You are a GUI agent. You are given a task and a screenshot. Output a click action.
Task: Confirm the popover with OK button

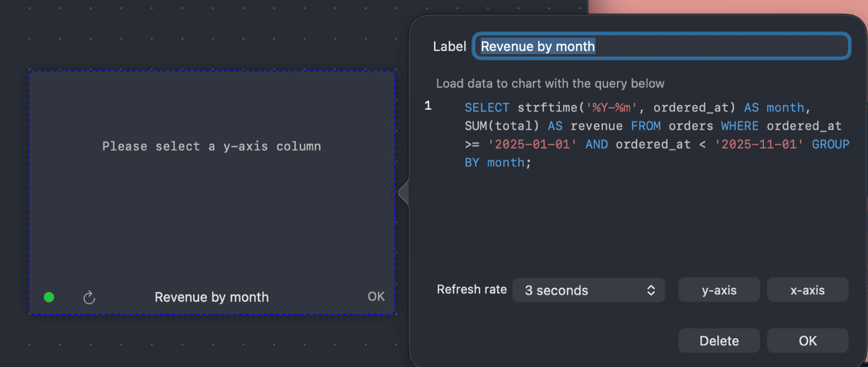pyautogui.click(x=807, y=340)
